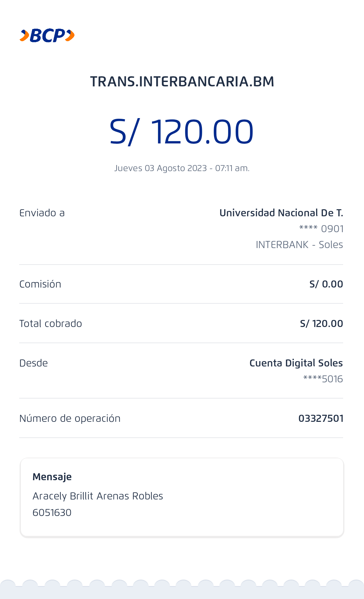
Task: Click the message code 6051630
Action: click(x=52, y=513)
